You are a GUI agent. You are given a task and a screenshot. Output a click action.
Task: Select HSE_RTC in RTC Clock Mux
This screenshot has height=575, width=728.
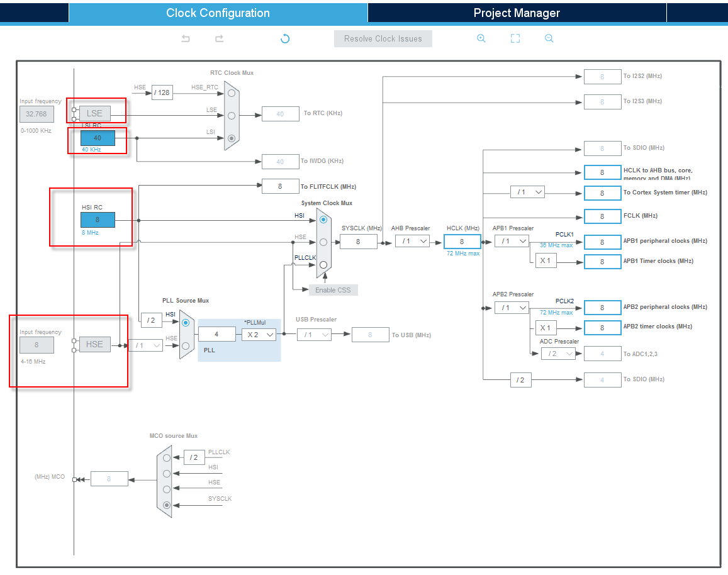232,93
